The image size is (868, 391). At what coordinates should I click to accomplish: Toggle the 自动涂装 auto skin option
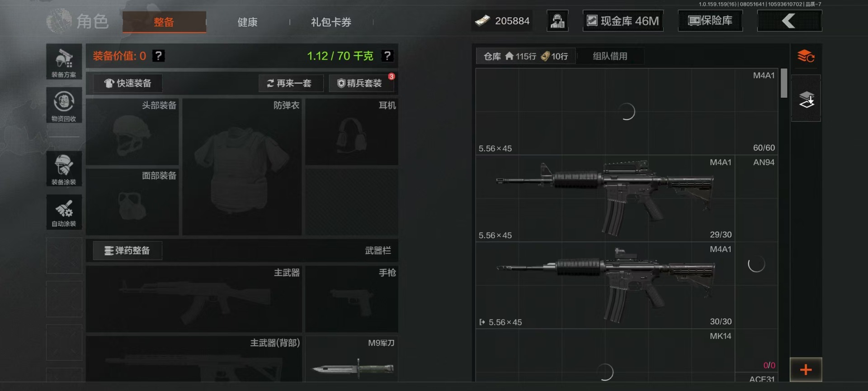tap(64, 212)
